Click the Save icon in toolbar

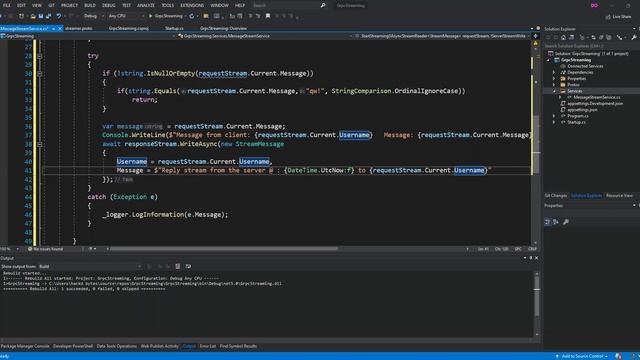(41, 16)
